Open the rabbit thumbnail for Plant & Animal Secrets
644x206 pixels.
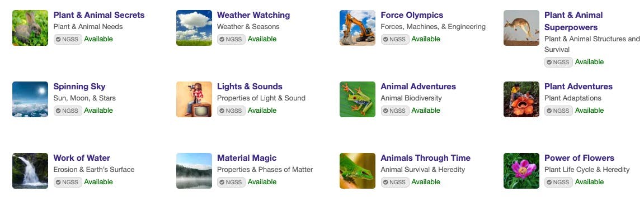click(x=30, y=28)
